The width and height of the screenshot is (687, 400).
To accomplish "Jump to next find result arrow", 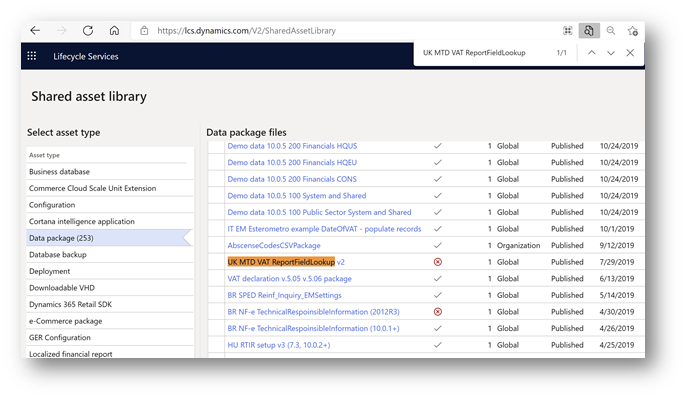I will click(611, 53).
